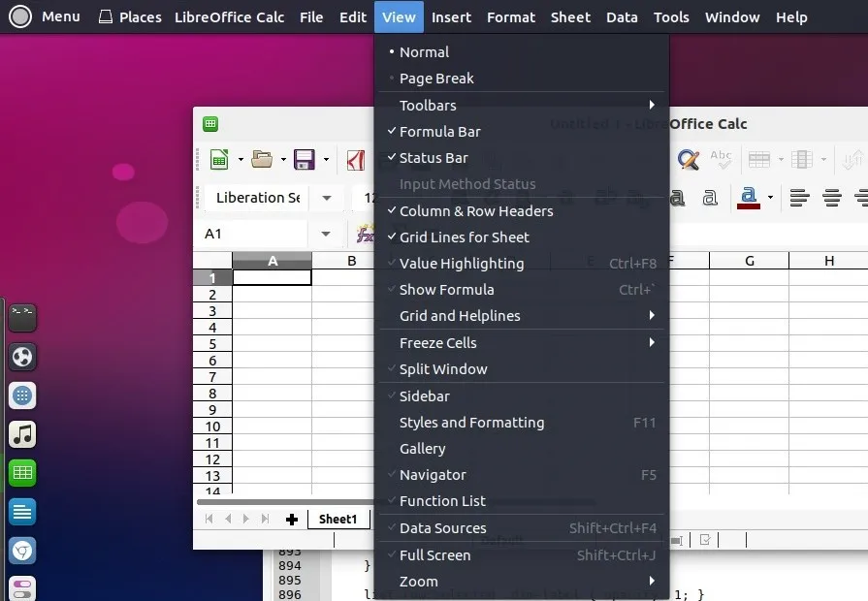Open the music player from the dock
Viewport: 868px width, 601px height.
[x=21, y=434]
